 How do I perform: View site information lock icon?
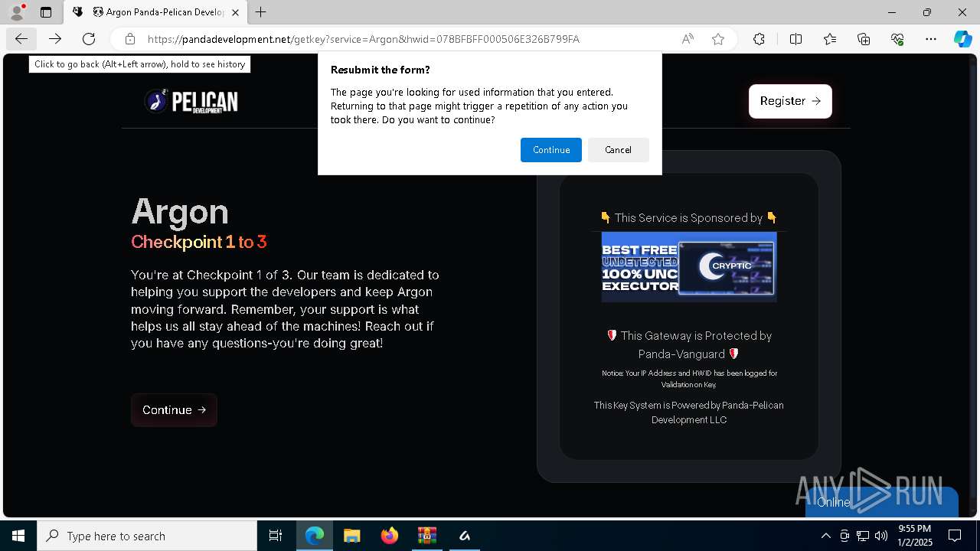(130, 39)
